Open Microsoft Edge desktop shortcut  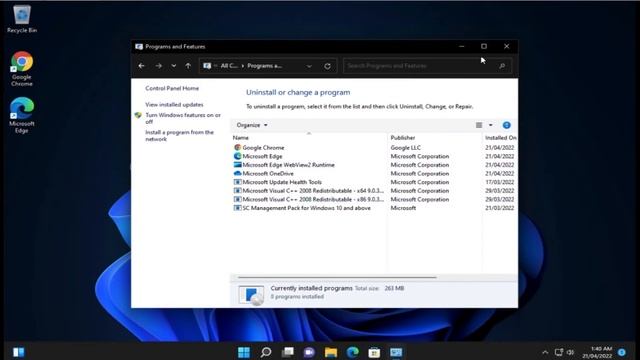[x=22, y=115]
